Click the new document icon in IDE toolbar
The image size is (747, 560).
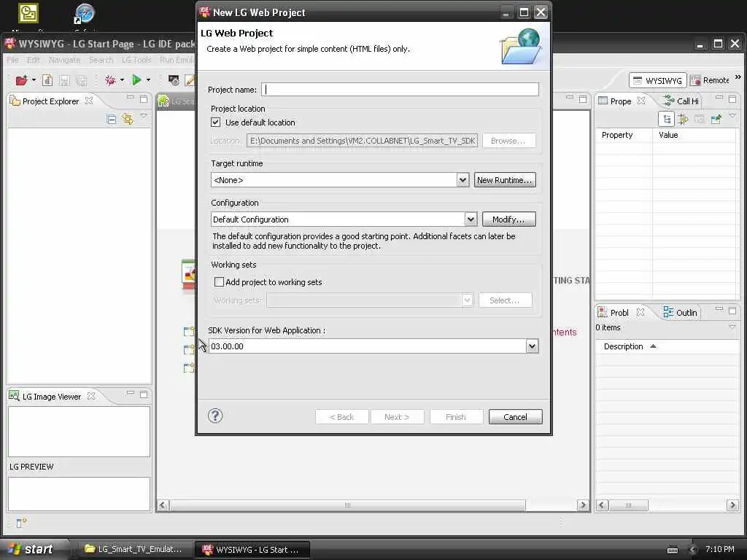47,80
